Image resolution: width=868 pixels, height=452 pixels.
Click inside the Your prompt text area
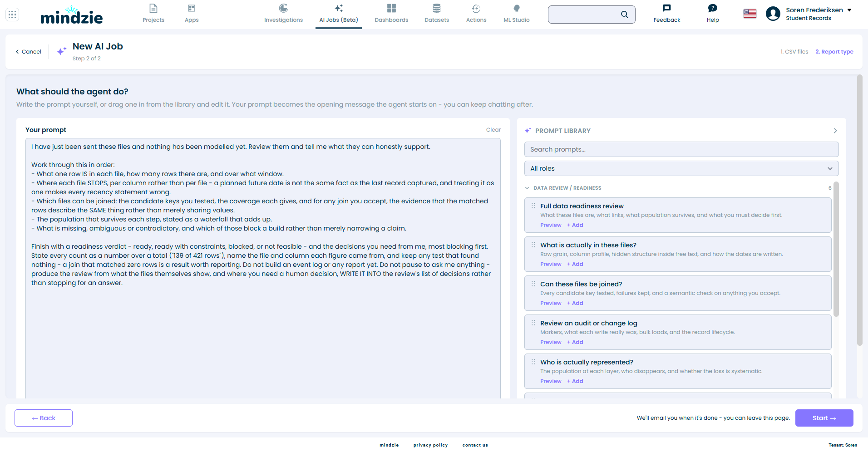coord(263,268)
